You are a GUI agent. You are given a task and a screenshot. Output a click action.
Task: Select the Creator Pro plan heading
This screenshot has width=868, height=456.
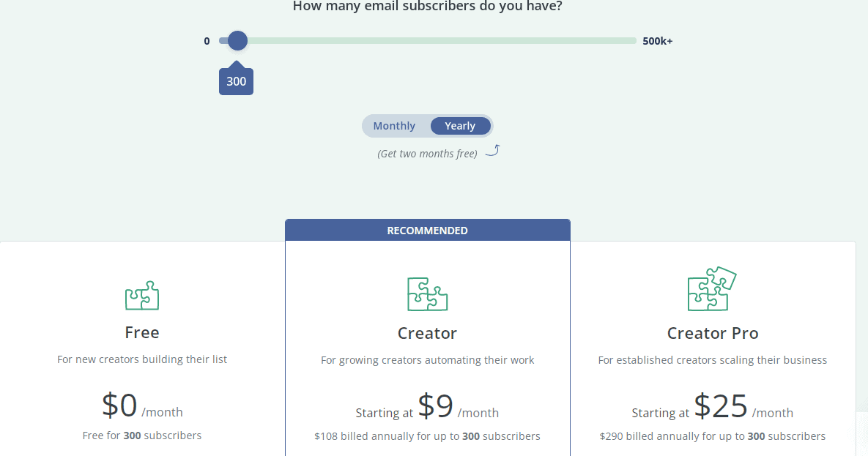click(711, 332)
